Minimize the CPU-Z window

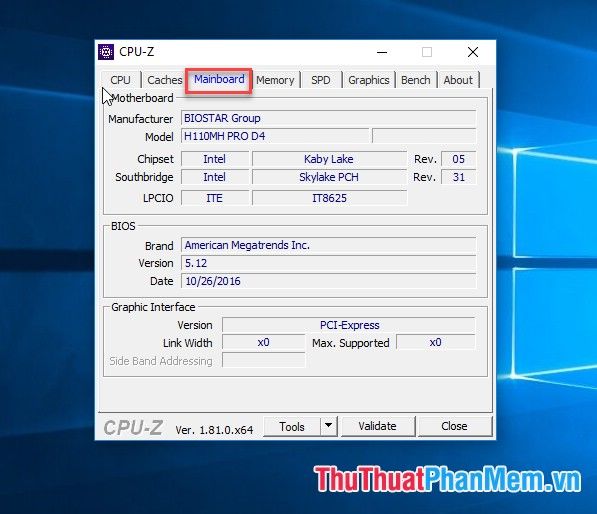click(x=382, y=52)
